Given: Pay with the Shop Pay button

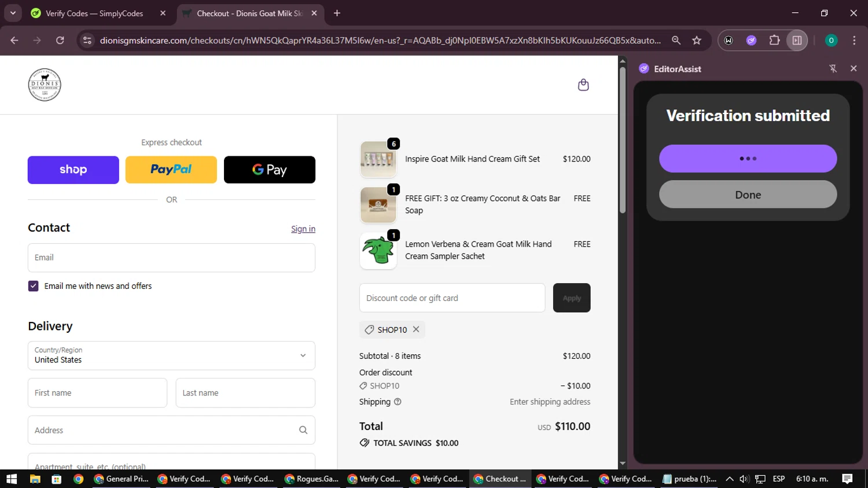Looking at the screenshot, I should click(73, 170).
